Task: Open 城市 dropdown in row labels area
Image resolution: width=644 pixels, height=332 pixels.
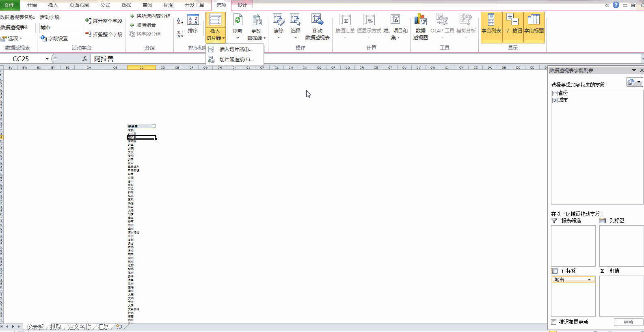Action: click(589, 280)
